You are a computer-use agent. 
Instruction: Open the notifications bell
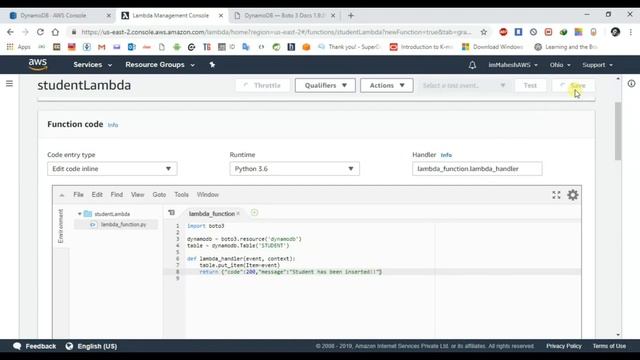click(x=472, y=65)
